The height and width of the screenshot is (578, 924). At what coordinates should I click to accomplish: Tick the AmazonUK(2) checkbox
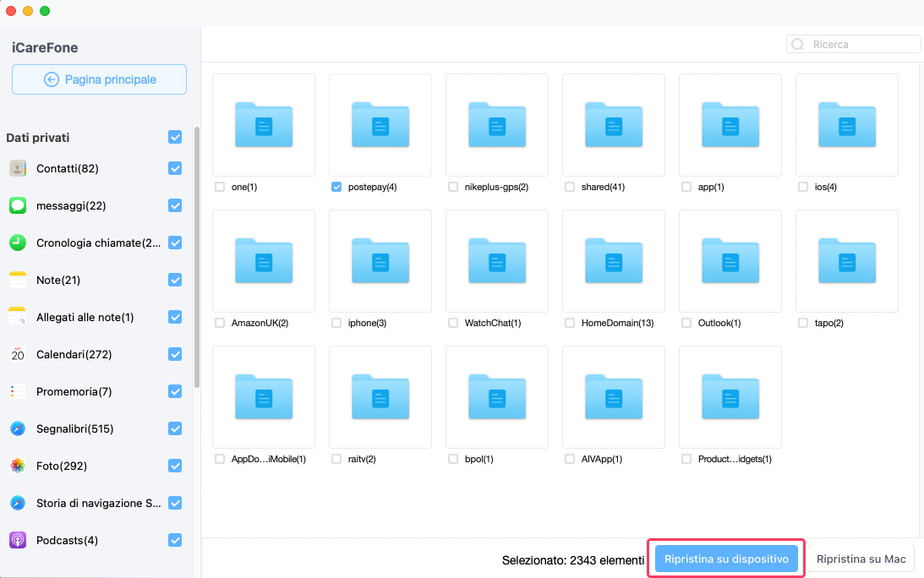coord(221,323)
